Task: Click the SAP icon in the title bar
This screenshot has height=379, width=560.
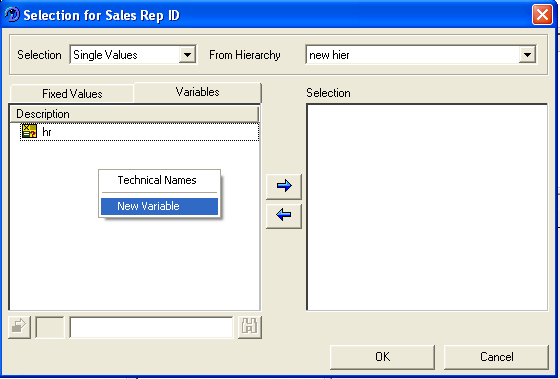Action: [x=12, y=15]
